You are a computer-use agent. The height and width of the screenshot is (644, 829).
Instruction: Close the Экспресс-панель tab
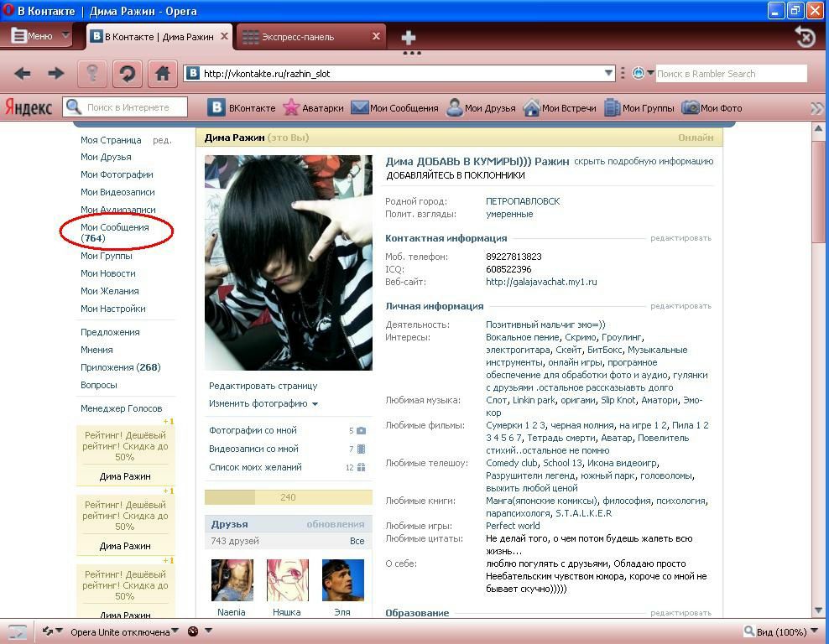click(376, 36)
